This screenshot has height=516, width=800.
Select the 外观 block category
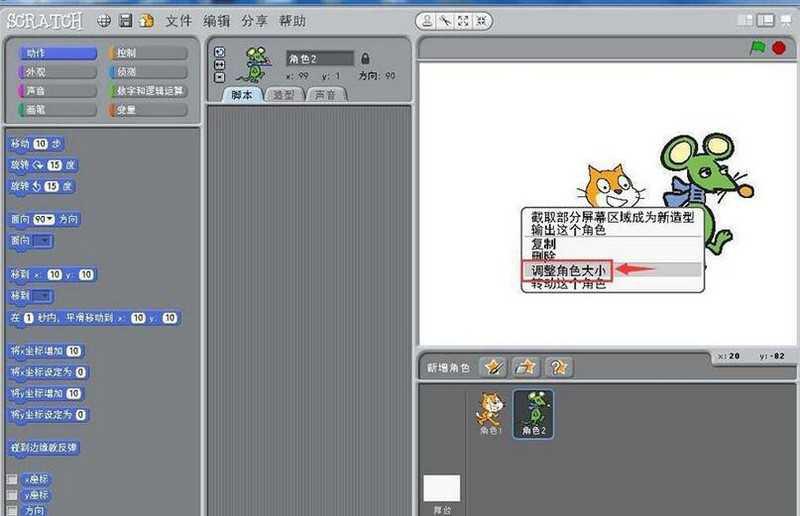[54, 72]
